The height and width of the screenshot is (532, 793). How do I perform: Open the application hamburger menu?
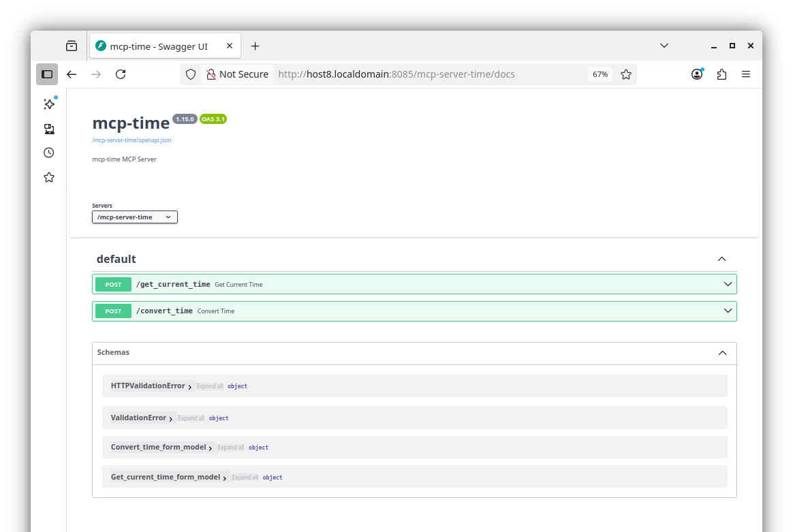746,74
